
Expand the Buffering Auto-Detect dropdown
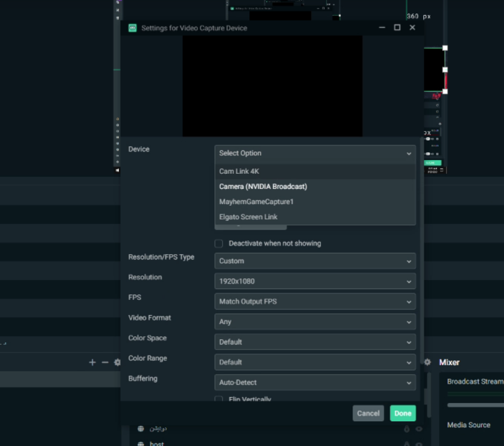click(315, 383)
